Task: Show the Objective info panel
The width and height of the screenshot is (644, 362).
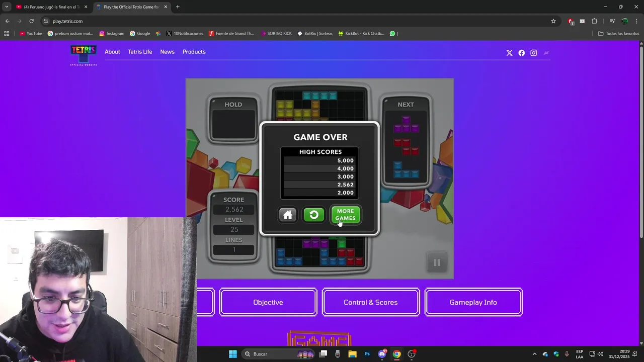Action: pyautogui.click(x=268, y=302)
